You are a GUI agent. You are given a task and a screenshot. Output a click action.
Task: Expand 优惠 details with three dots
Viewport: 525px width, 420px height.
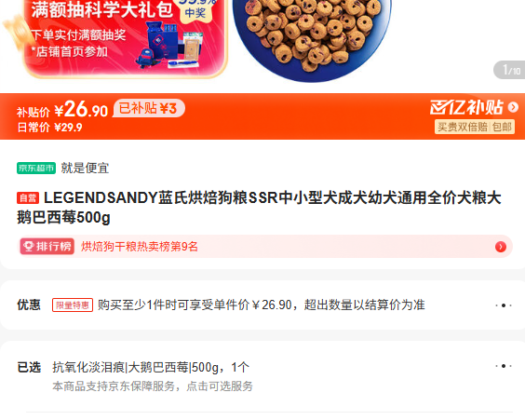(504, 305)
